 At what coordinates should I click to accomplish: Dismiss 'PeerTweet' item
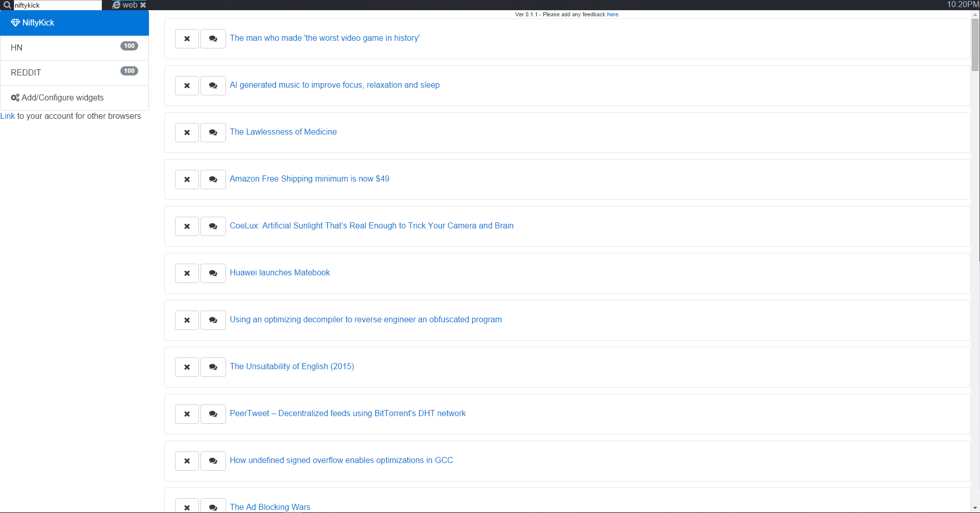187,414
